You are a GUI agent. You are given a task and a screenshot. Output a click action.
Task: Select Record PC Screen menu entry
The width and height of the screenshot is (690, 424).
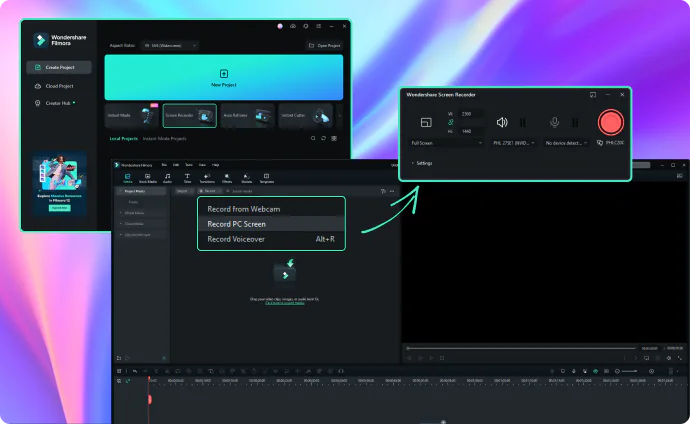tap(271, 224)
